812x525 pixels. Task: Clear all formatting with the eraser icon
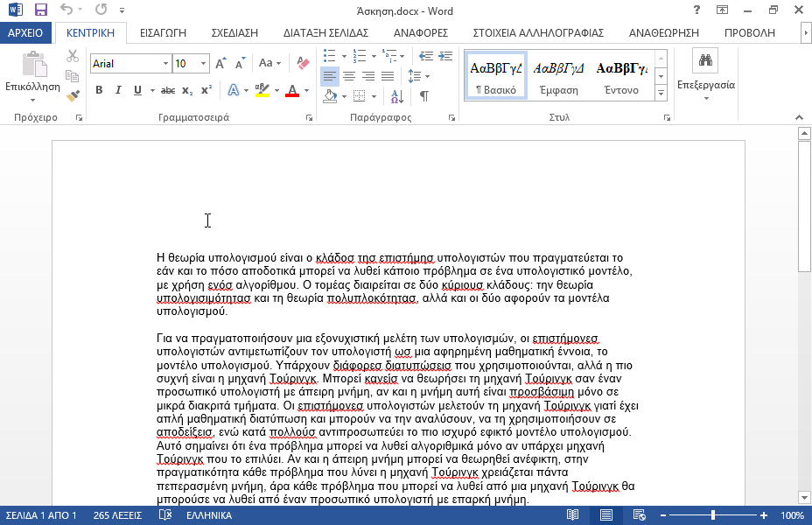(x=303, y=63)
